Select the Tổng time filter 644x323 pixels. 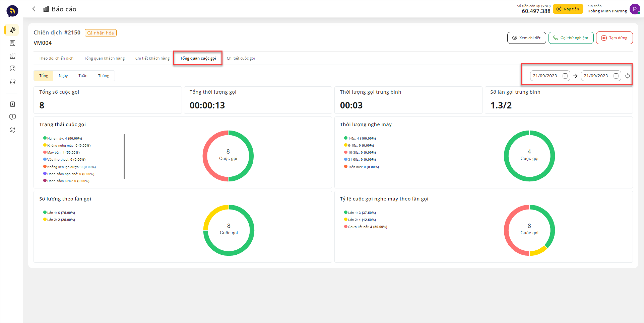(x=44, y=76)
